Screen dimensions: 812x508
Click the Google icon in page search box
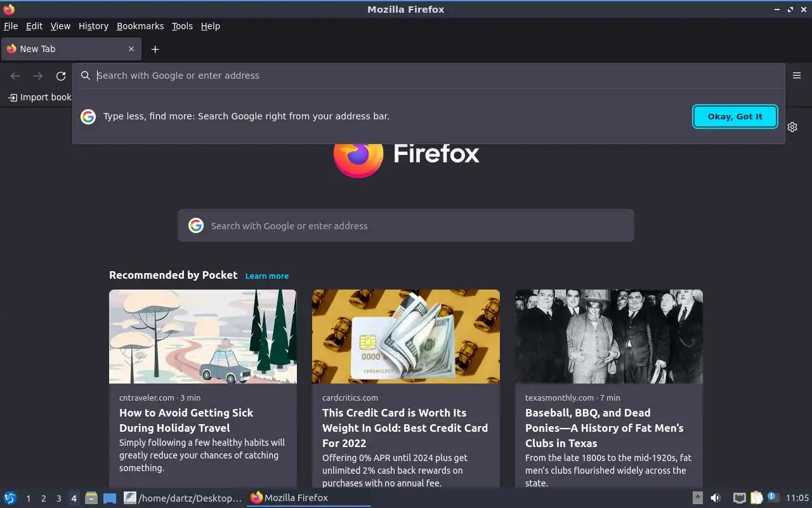[x=196, y=225]
